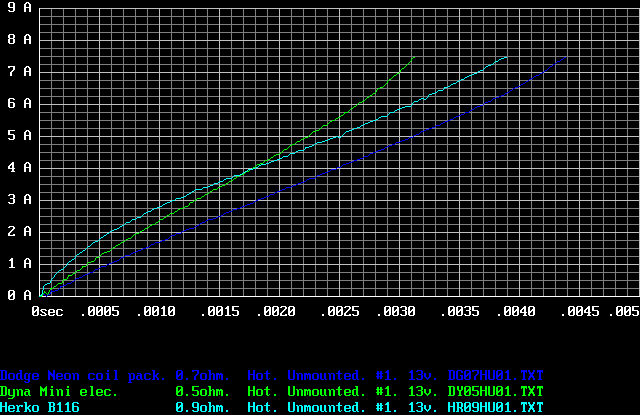The height and width of the screenshot is (415, 640).
Task: Click file name 'DG07HU01.TXT'
Action: (x=496, y=376)
